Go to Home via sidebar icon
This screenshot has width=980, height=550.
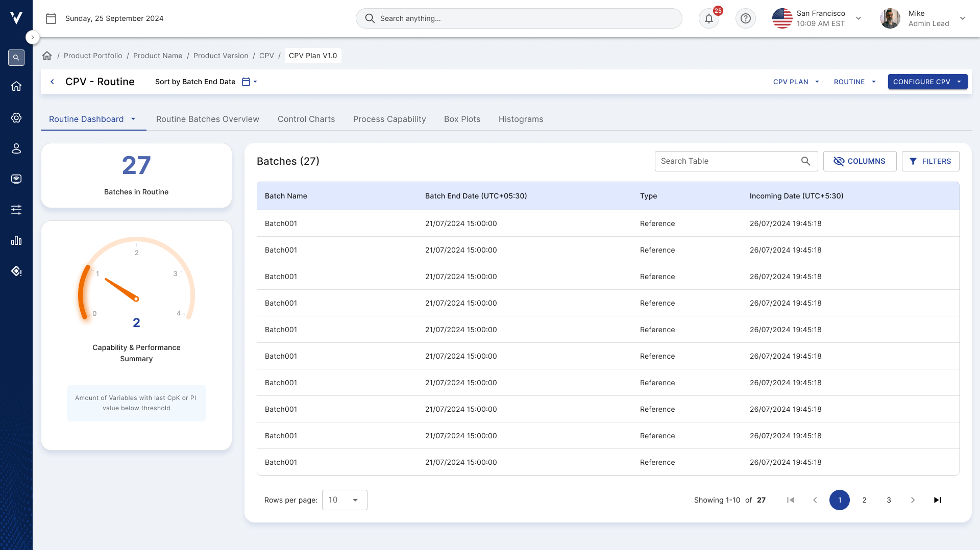(x=16, y=86)
